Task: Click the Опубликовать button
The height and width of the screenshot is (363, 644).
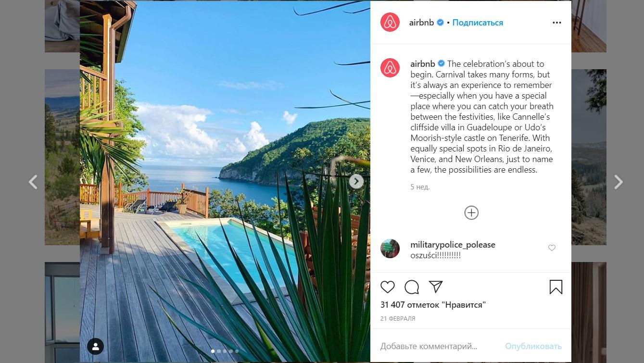Action: [533, 346]
